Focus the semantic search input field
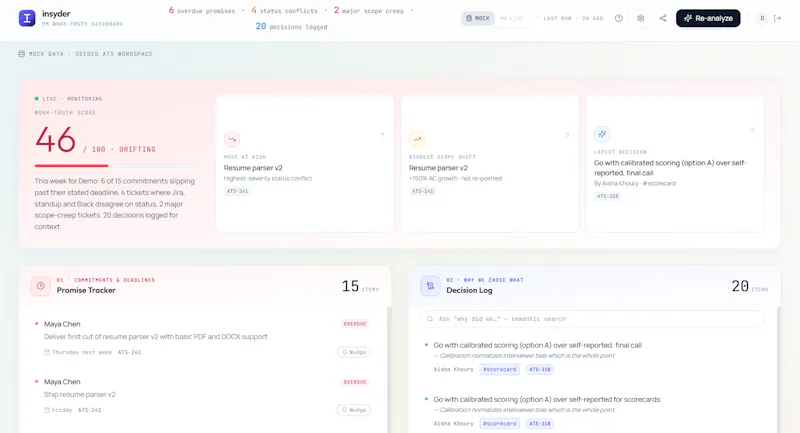The width and height of the screenshot is (800, 433). click(592, 319)
